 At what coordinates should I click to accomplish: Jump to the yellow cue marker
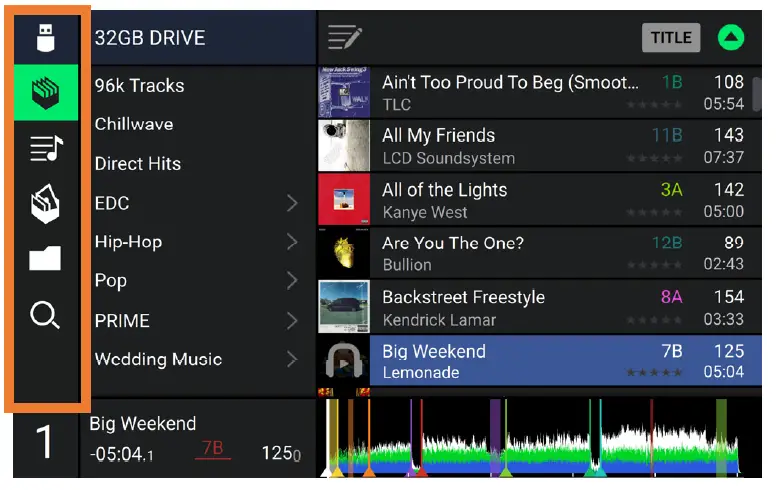pyautogui.click(x=337, y=472)
